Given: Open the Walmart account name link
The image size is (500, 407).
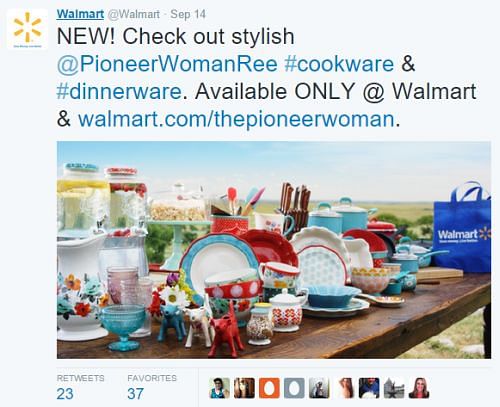Looking at the screenshot, I should (x=80, y=14).
